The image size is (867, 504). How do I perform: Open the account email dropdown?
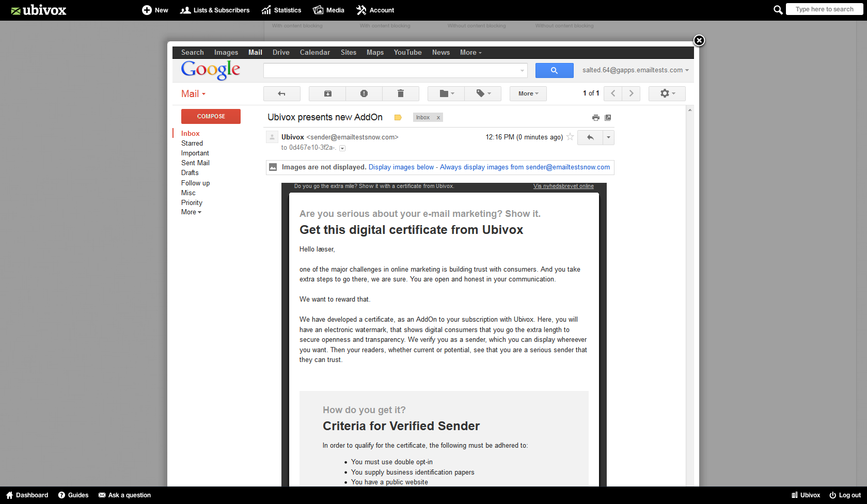[636, 70]
